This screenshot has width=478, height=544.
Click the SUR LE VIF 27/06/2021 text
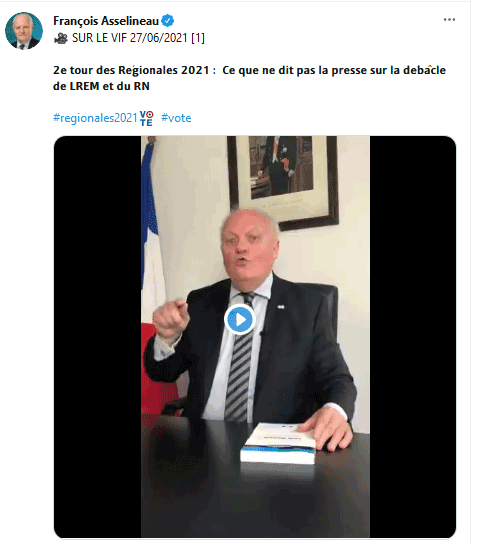(138, 38)
